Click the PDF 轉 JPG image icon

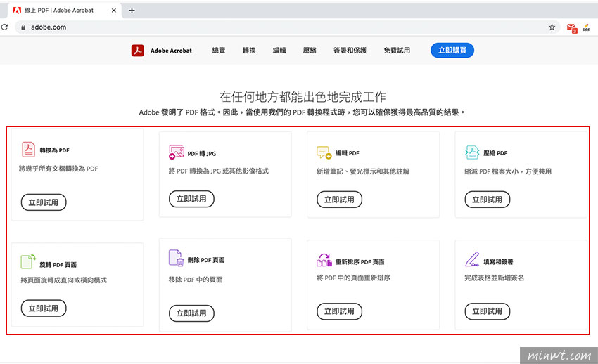[177, 152]
